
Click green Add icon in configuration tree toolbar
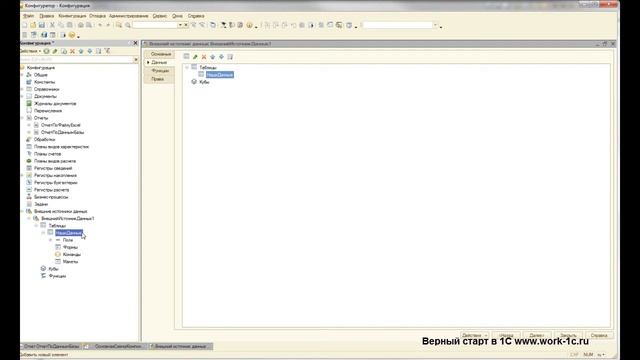[x=47, y=51]
